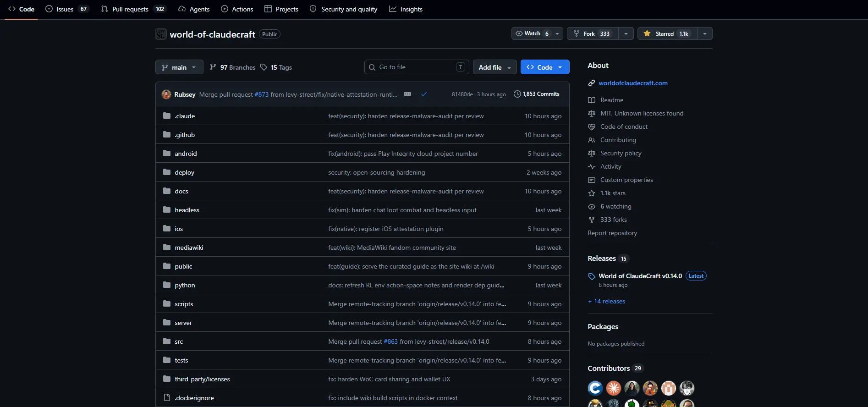
Task: Open the Readme link in About
Action: pyautogui.click(x=612, y=100)
